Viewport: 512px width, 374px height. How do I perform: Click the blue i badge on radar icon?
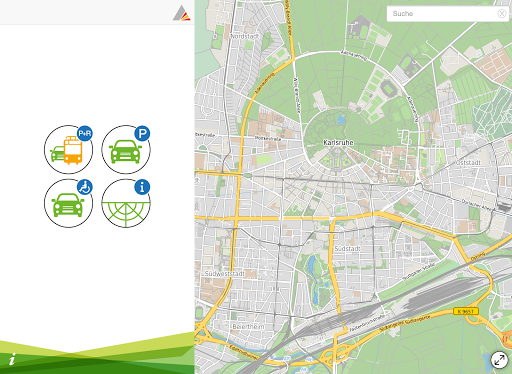(142, 187)
